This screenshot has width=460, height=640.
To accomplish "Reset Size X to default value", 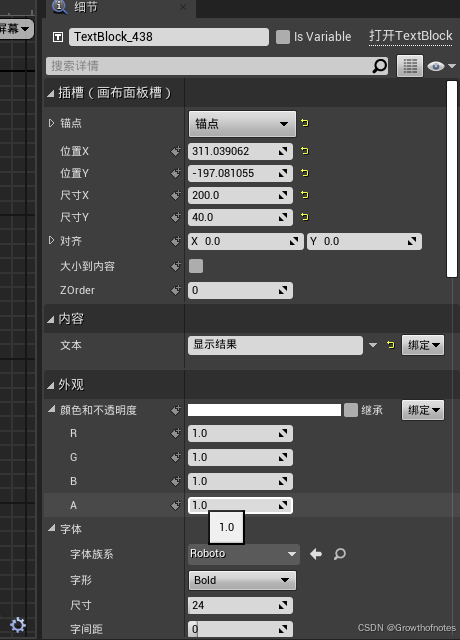I will 304,195.
